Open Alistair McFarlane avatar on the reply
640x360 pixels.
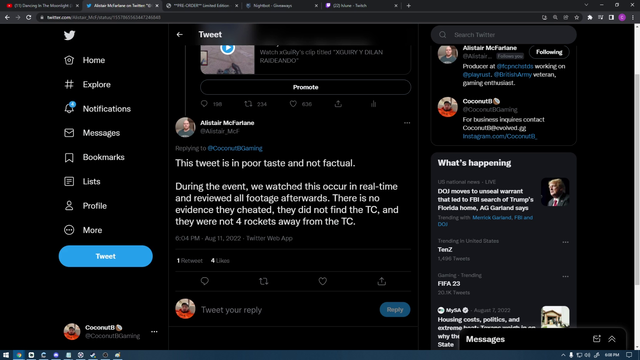pyautogui.click(x=185, y=127)
